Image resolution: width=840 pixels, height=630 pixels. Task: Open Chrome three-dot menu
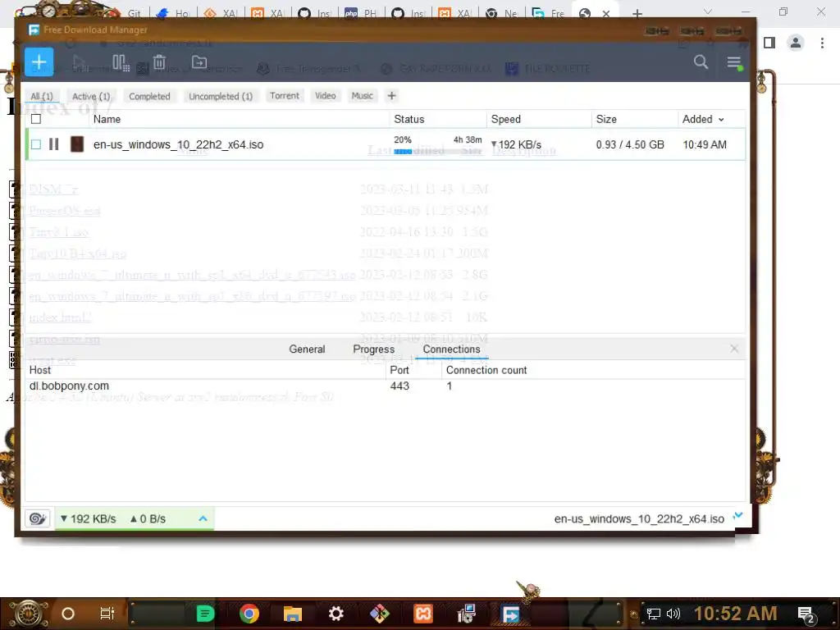pos(822,43)
